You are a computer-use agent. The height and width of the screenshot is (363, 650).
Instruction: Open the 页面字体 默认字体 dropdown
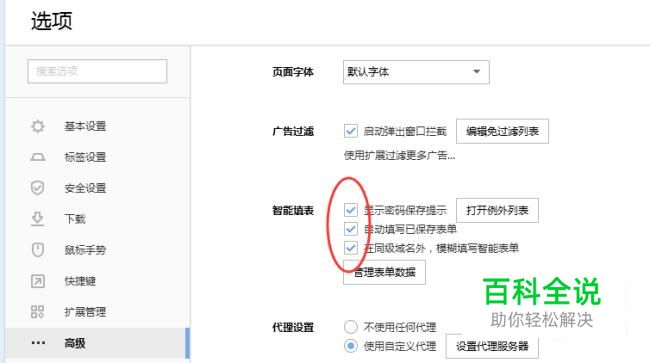[x=416, y=72]
